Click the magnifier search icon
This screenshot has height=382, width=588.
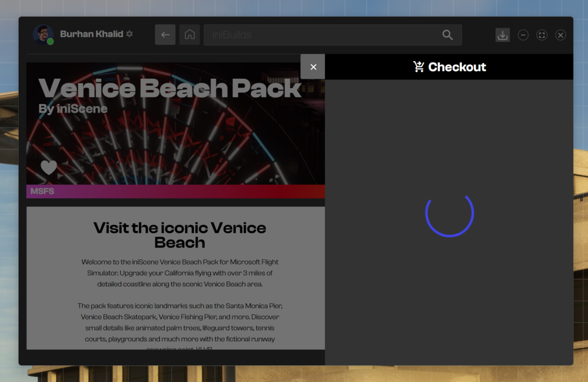[x=447, y=35]
